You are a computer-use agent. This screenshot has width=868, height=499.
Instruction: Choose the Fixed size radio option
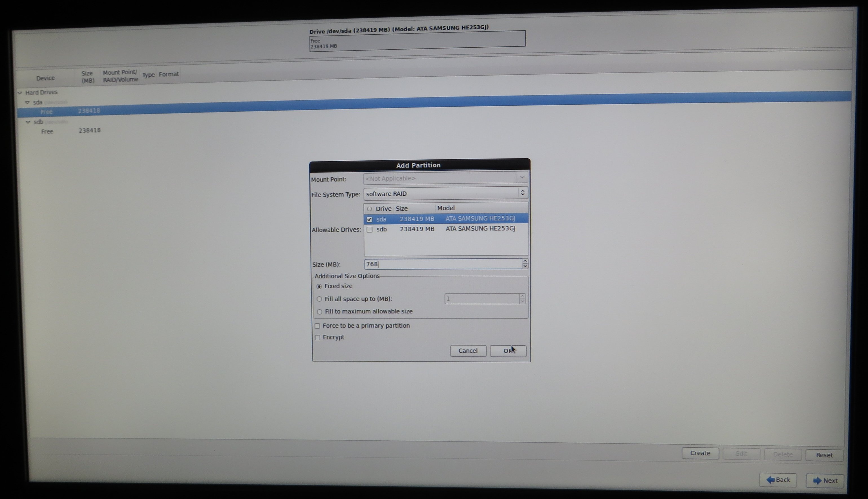[x=319, y=286]
